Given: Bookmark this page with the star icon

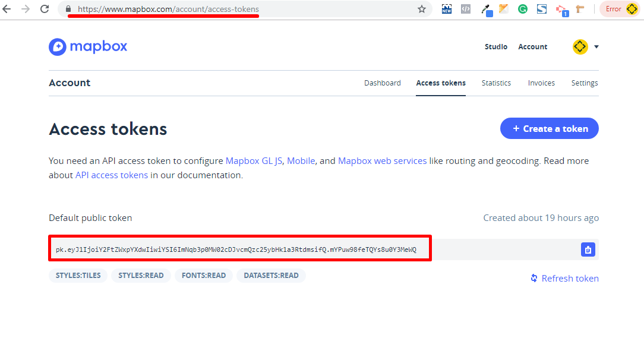Looking at the screenshot, I should [x=421, y=9].
